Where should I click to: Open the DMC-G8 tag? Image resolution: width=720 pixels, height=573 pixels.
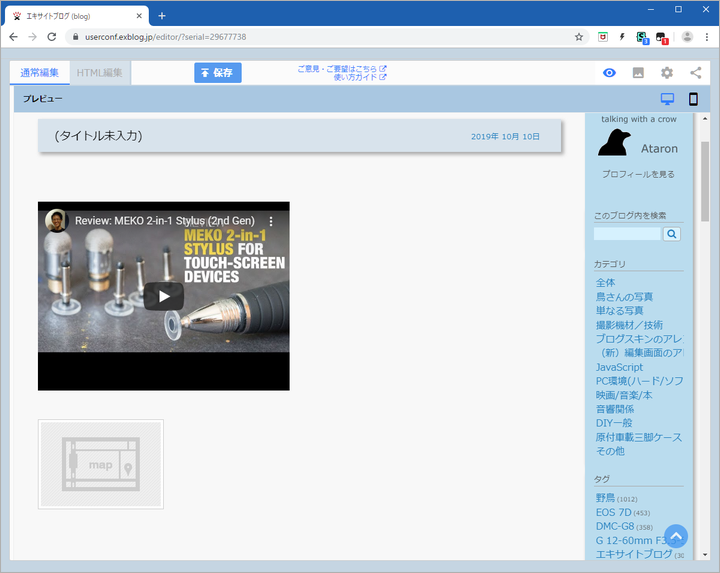pos(615,526)
